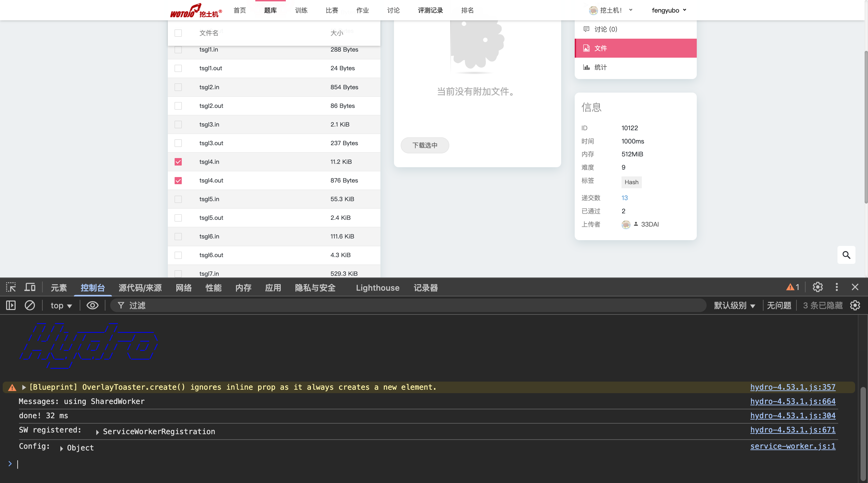868x483 pixels.
Task: Switch to the 网络 DevTools tab
Action: tap(184, 288)
